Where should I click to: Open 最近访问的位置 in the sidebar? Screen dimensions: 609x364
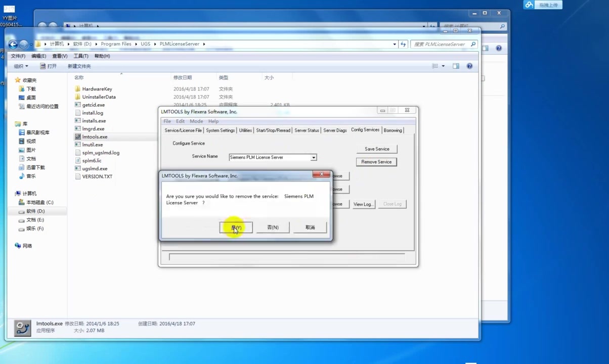coord(42,106)
